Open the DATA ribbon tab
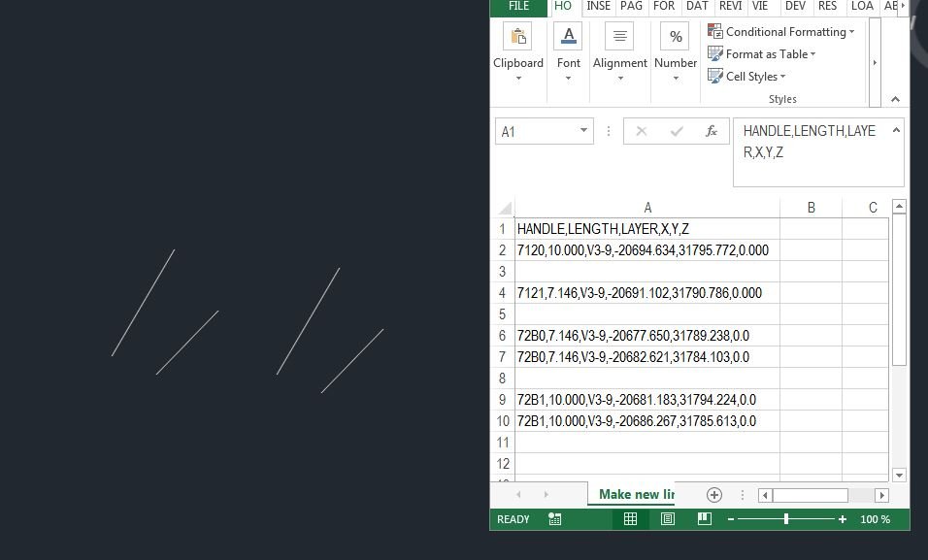The height and width of the screenshot is (560, 928). pyautogui.click(x=697, y=7)
